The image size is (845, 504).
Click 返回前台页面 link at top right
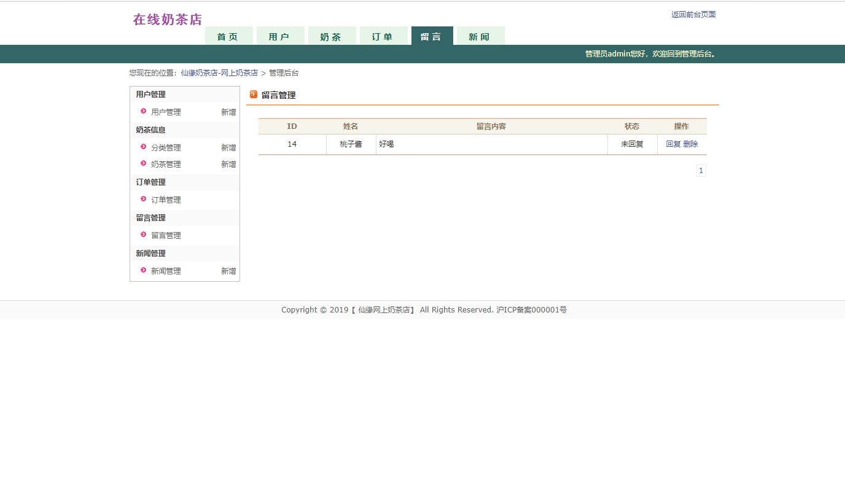click(693, 14)
